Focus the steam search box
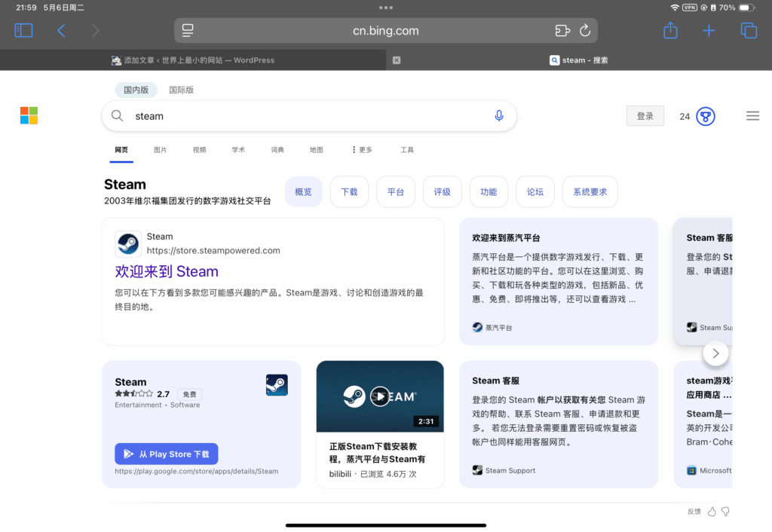Screen dimensions: 772x532 [309, 115]
